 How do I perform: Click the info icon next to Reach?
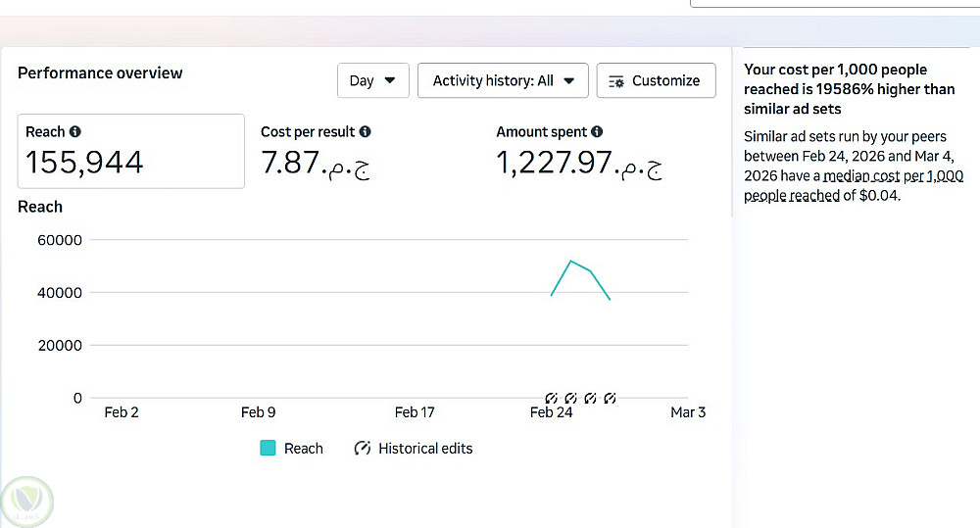75,131
